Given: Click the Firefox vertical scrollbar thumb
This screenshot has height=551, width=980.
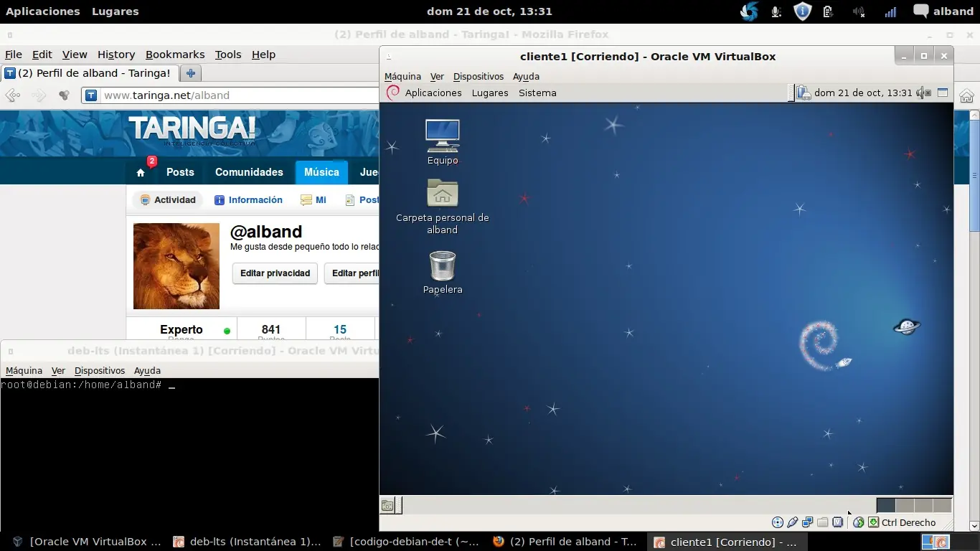Looking at the screenshot, I should 974,176.
